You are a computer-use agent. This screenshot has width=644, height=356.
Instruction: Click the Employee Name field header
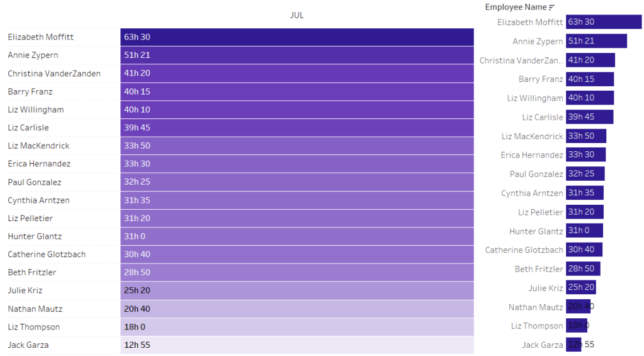coord(516,8)
